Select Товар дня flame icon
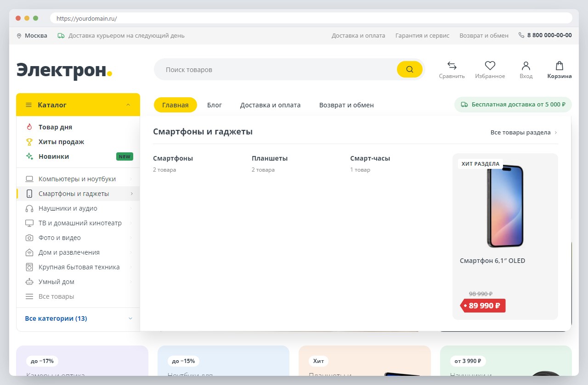This screenshot has height=385, width=588. click(29, 127)
